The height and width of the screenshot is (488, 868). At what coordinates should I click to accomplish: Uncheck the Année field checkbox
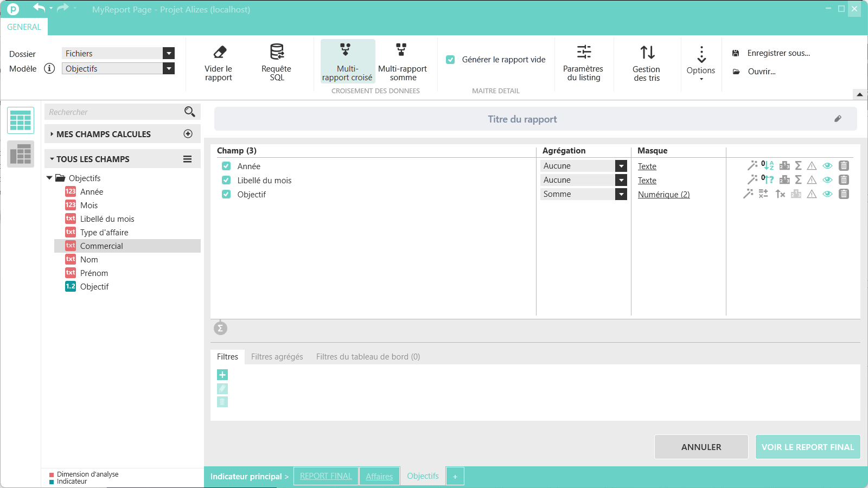[x=226, y=166]
